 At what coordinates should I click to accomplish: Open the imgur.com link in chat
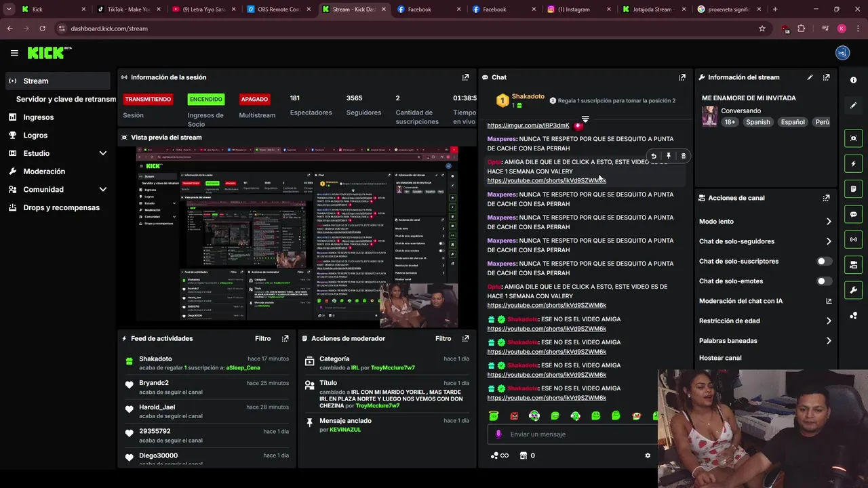[528, 125]
